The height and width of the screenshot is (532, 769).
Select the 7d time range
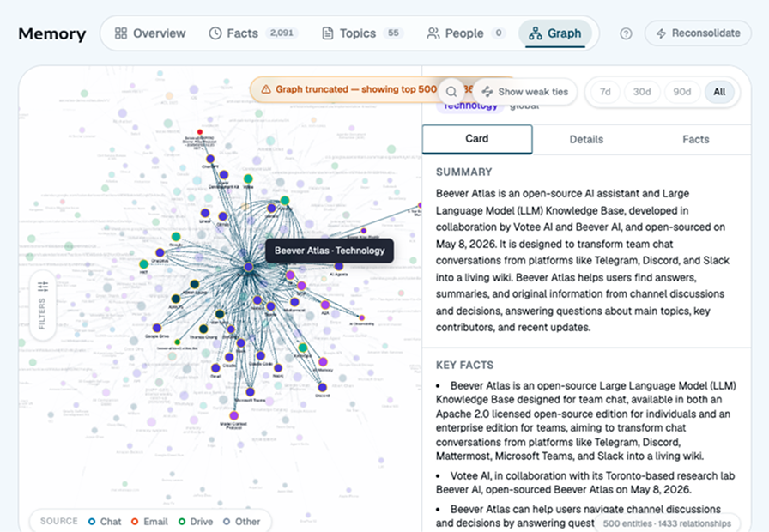tap(605, 92)
